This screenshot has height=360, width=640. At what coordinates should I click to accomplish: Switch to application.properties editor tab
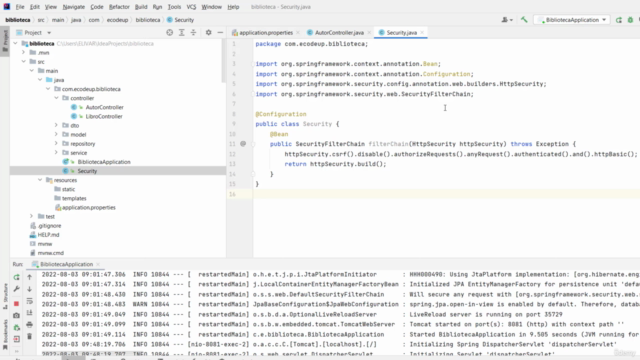pos(266,33)
